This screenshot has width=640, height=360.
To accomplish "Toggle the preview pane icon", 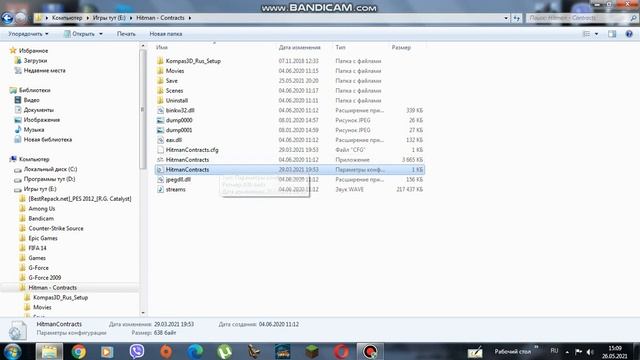I will click(612, 34).
